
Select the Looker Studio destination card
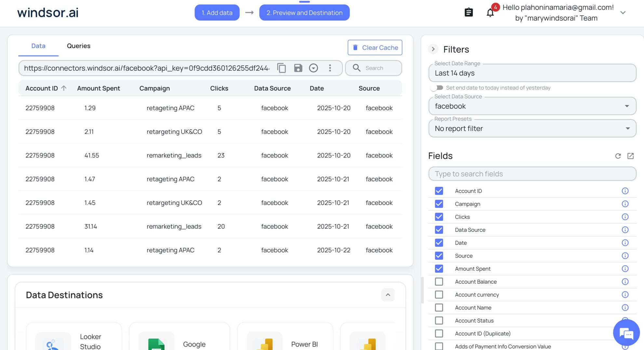pyautogui.click(x=74, y=336)
